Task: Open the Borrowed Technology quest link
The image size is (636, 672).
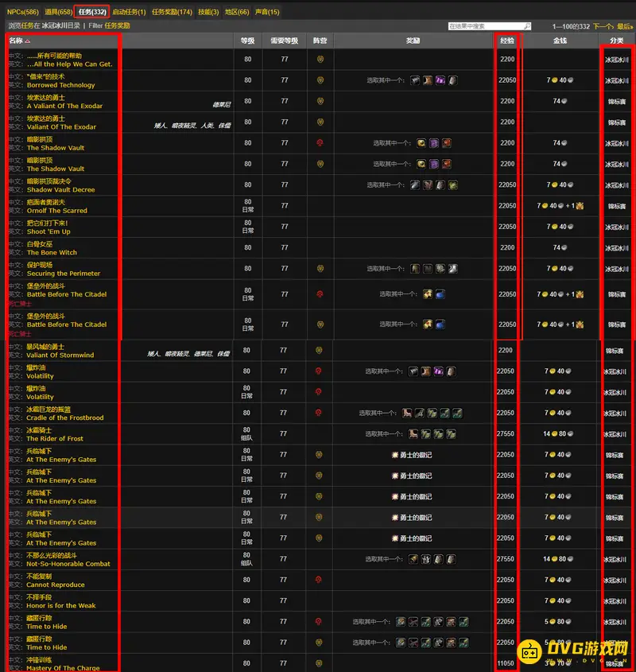Action: 61,85
